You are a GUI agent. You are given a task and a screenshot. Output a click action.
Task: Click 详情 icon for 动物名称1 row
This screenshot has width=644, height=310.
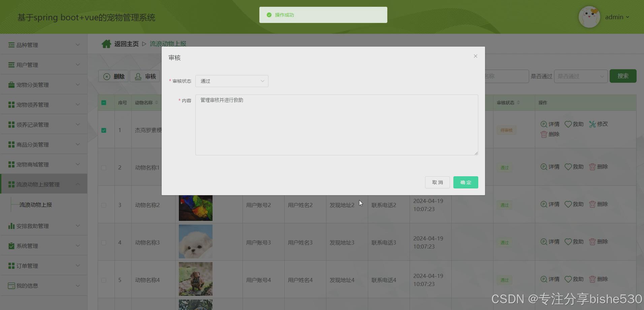(544, 167)
